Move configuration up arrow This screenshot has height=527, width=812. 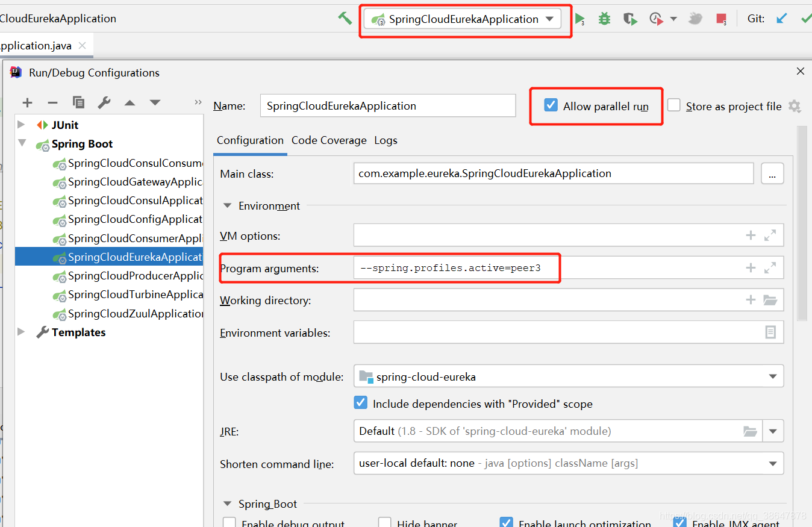click(130, 102)
